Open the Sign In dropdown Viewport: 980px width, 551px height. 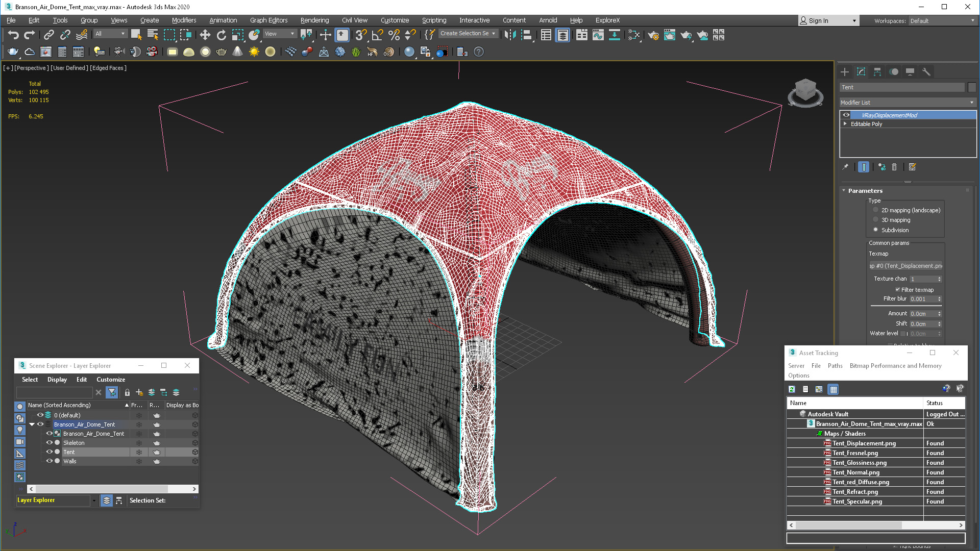pos(828,21)
